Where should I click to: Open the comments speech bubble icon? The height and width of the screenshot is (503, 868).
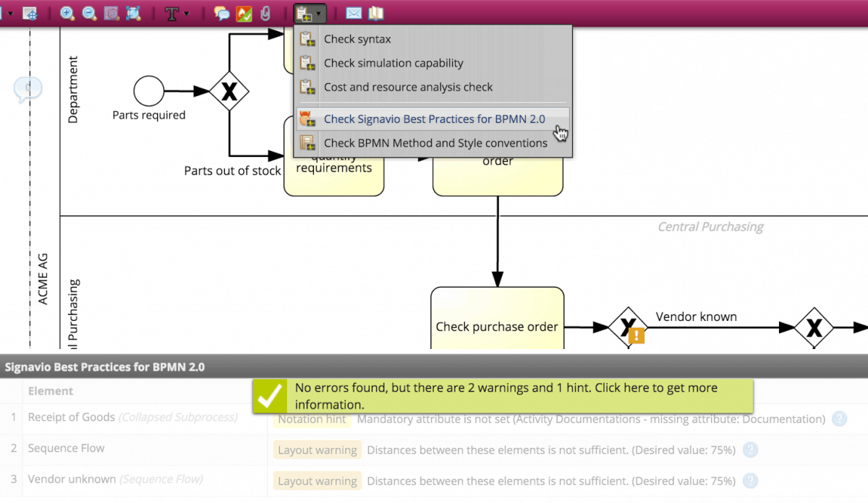222,13
